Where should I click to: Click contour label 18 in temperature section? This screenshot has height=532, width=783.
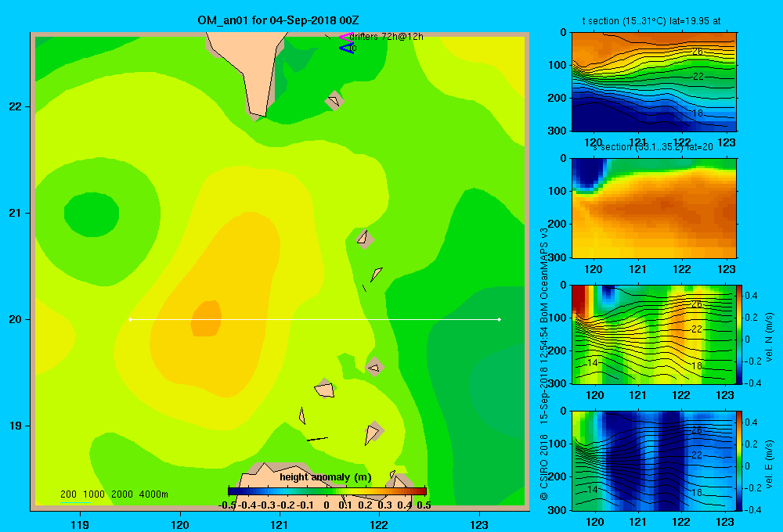tap(698, 113)
